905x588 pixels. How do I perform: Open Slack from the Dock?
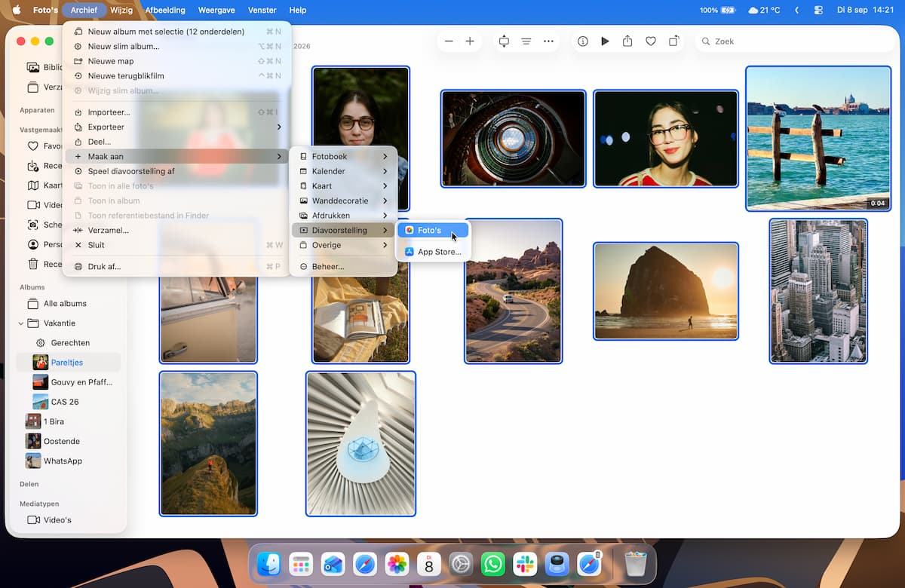point(524,564)
